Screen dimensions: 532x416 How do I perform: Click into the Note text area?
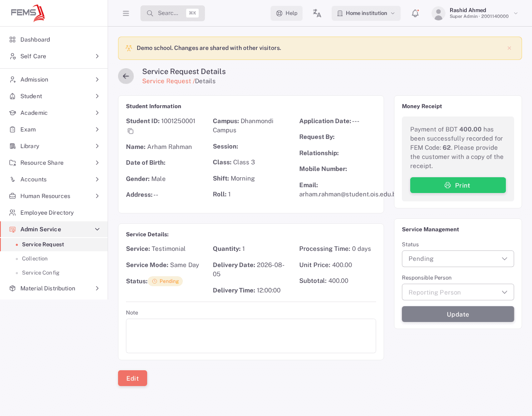click(251, 336)
